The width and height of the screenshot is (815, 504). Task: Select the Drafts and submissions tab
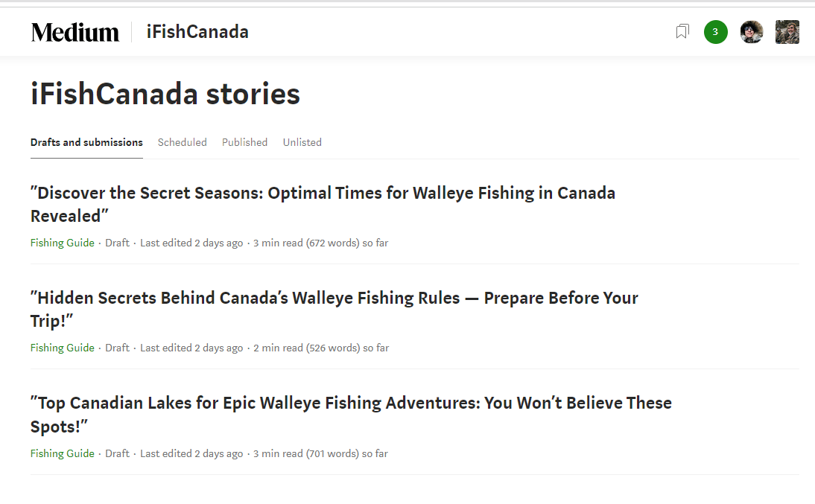click(x=86, y=142)
